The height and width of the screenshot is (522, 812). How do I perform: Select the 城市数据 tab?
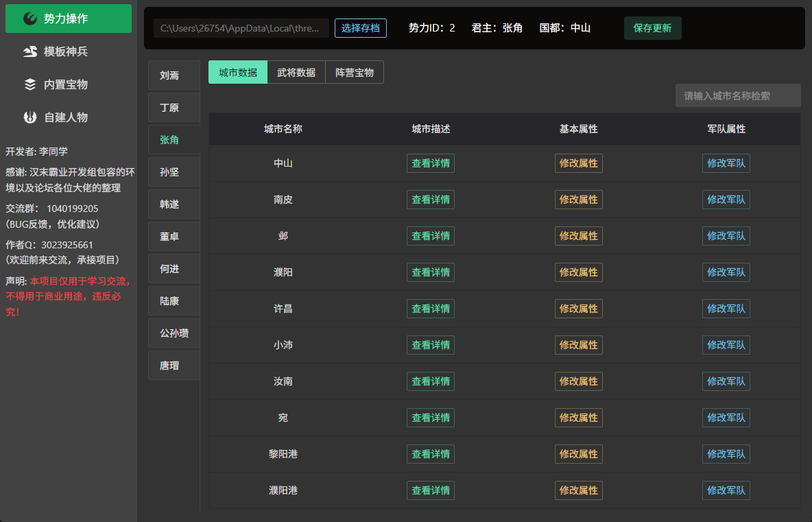click(238, 72)
